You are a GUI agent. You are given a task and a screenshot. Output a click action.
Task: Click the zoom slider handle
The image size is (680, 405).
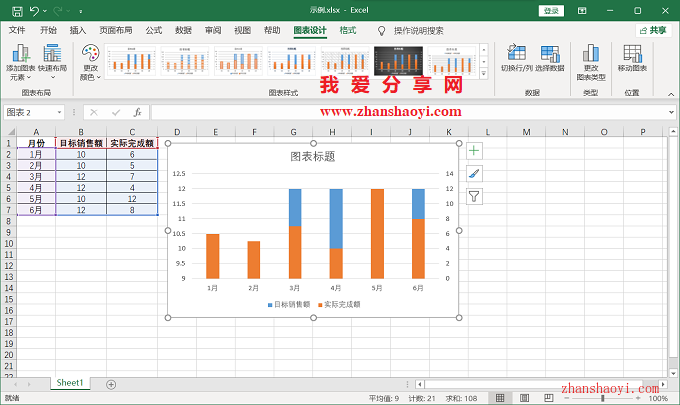[602, 398]
